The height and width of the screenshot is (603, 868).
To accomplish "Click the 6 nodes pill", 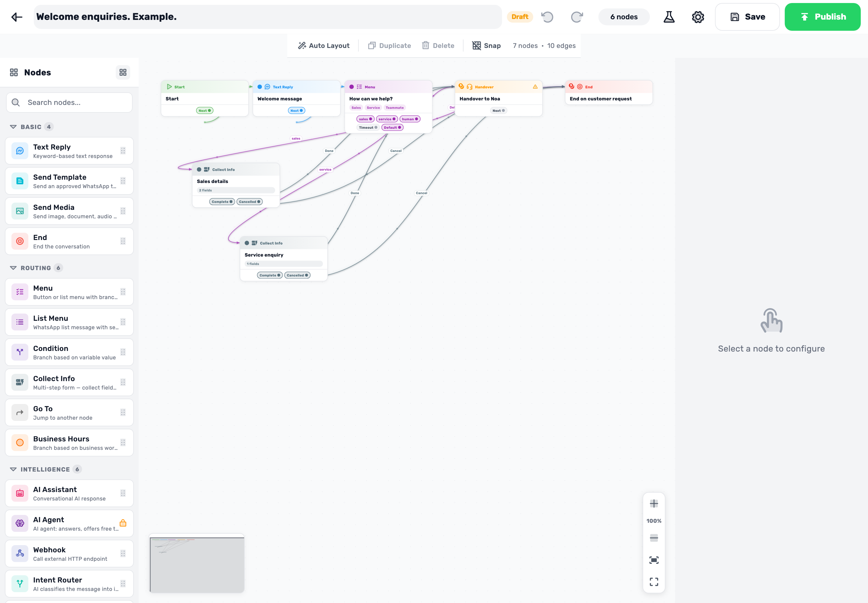I will (x=624, y=17).
